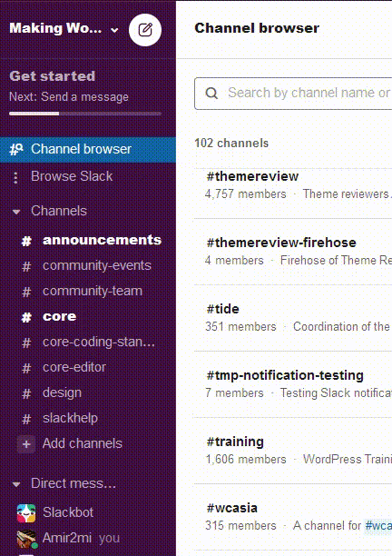Open the #tmp-notification-testing channel
This screenshot has width=392, height=556.
click(285, 375)
